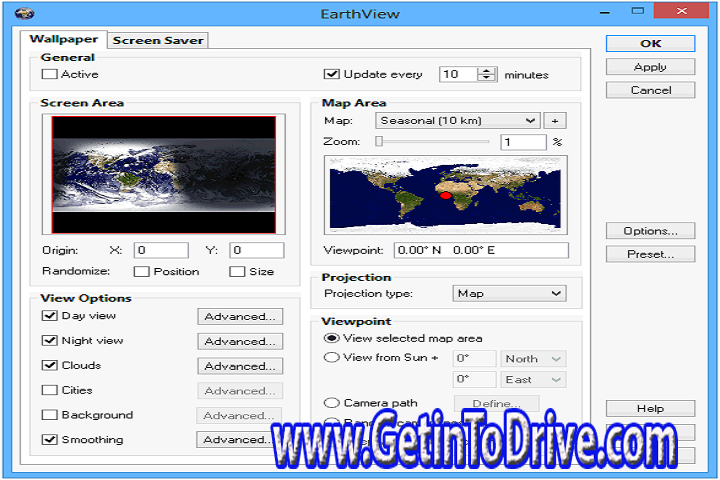Click the Zoom slider handle

click(379, 141)
